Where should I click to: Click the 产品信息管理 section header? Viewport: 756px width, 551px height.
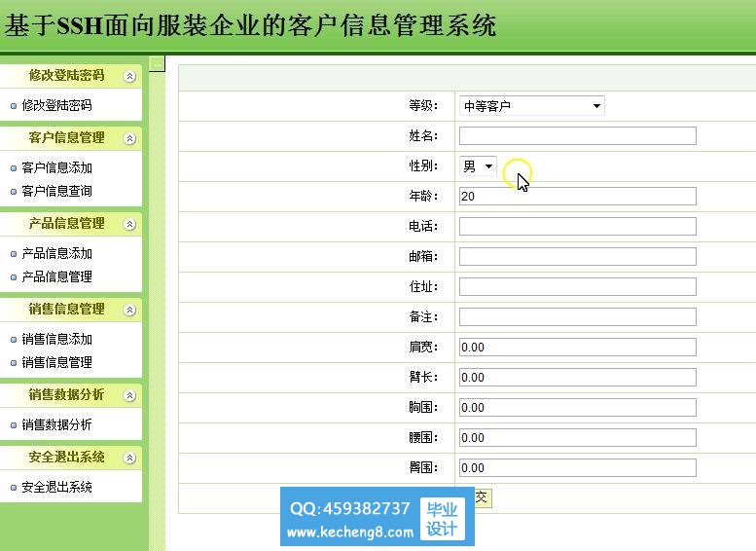71,224
